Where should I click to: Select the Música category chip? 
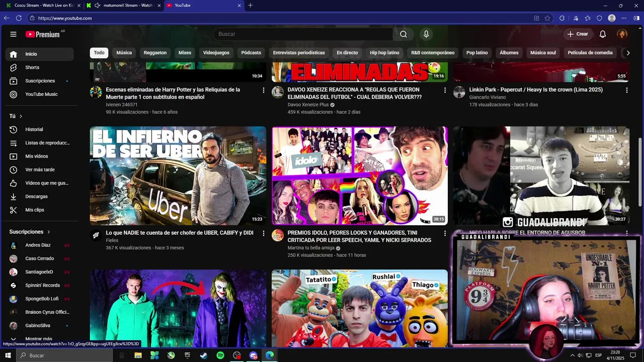coord(124,53)
